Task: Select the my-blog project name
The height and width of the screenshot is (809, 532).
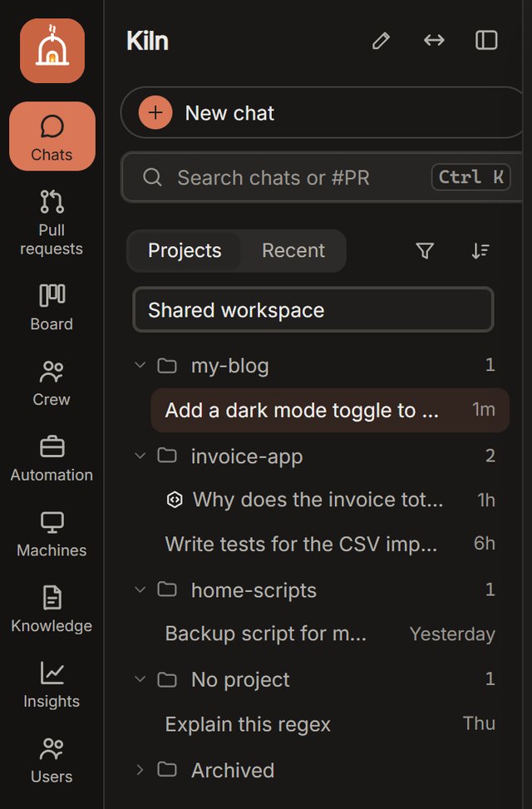Action: click(230, 366)
